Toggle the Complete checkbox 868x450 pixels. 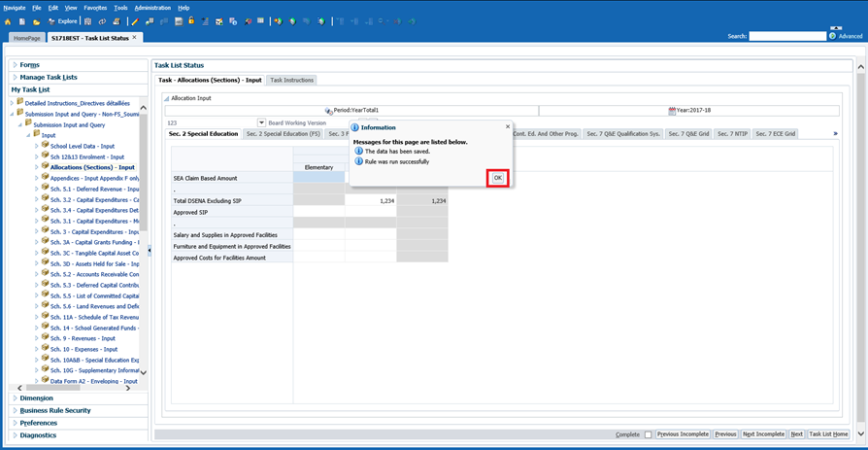649,434
